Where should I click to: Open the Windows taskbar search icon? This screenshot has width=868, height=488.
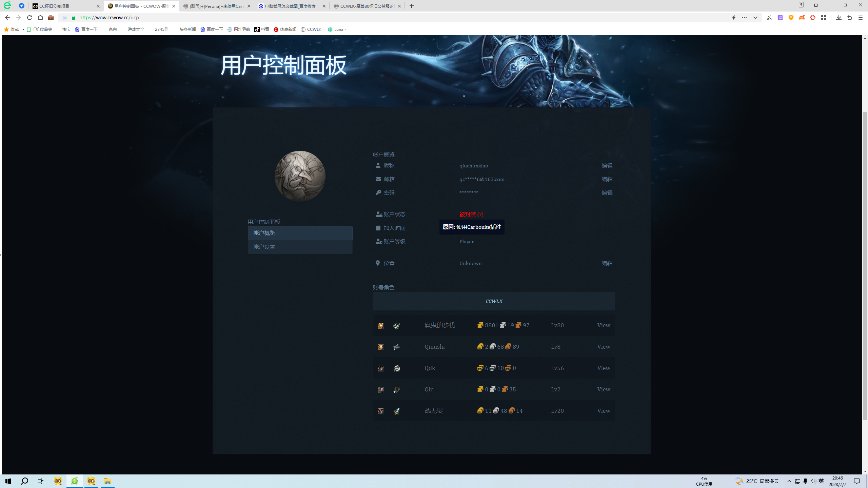pyautogui.click(x=24, y=481)
